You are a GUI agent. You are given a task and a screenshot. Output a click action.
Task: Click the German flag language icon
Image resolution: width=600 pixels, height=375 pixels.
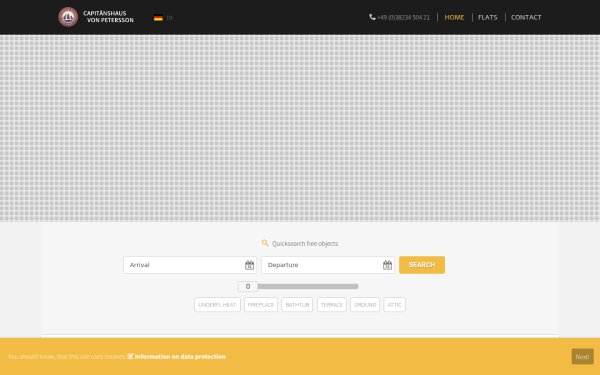point(158,18)
